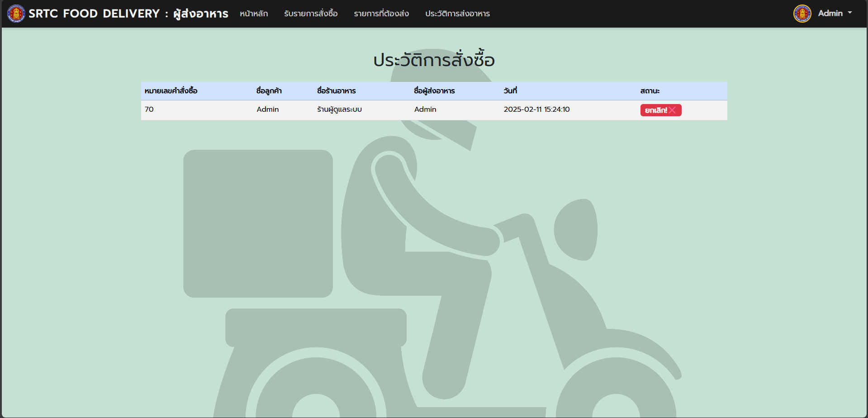This screenshot has height=418, width=868.
Task: Click the หมายเลขคำสั่งซื้อ column header
Action: [171, 91]
